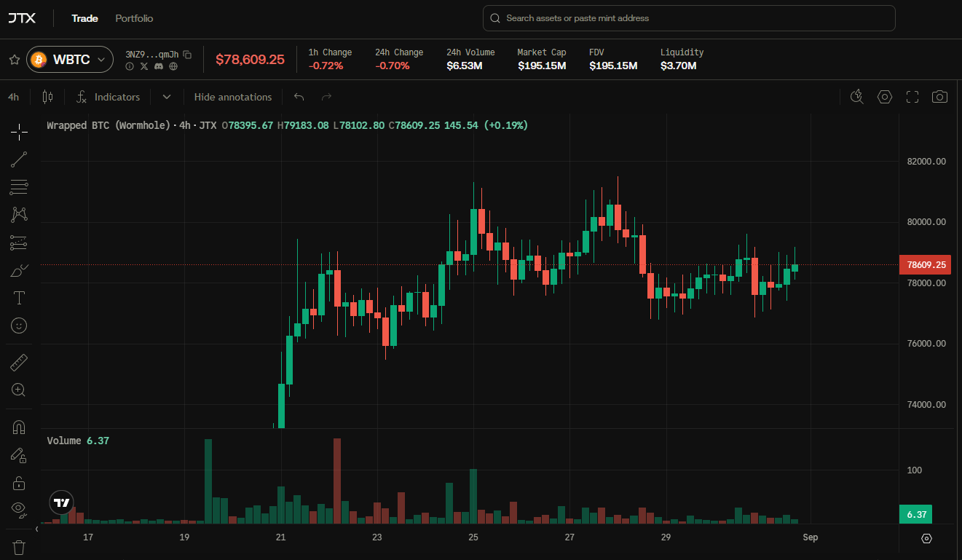This screenshot has height=560, width=962.
Task: Toggle the favorite star for WBTC
Action: (14, 60)
